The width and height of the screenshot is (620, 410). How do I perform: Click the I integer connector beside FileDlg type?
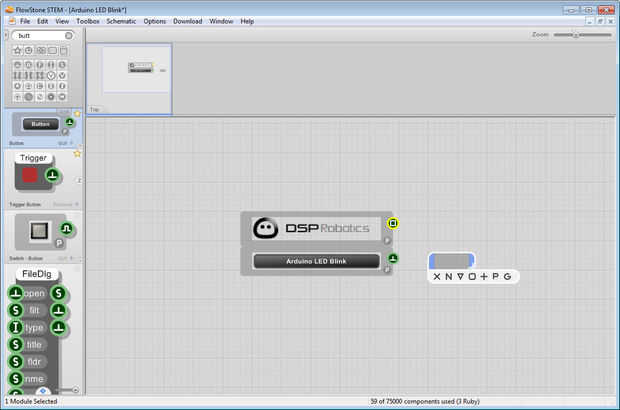pyautogui.click(x=16, y=327)
